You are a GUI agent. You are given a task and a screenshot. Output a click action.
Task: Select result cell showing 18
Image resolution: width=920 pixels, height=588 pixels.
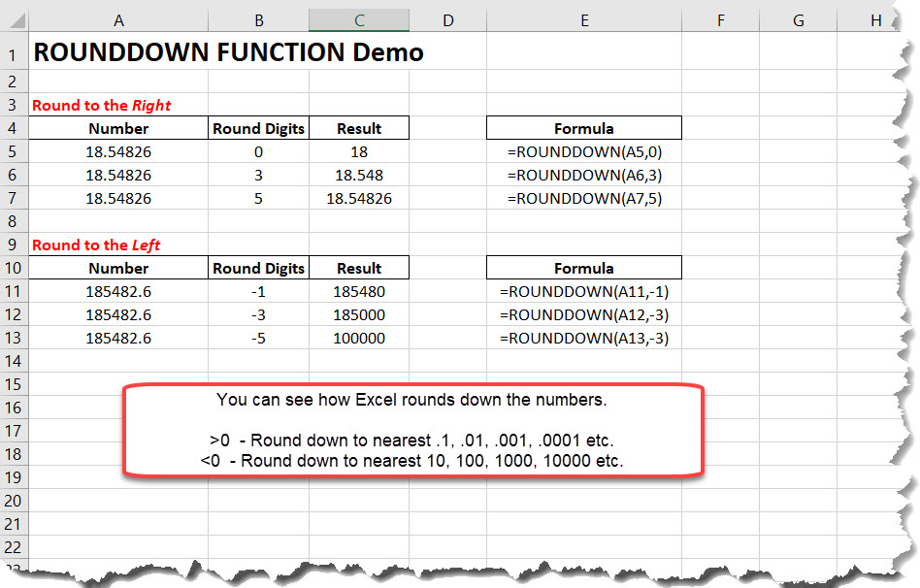[359, 151]
